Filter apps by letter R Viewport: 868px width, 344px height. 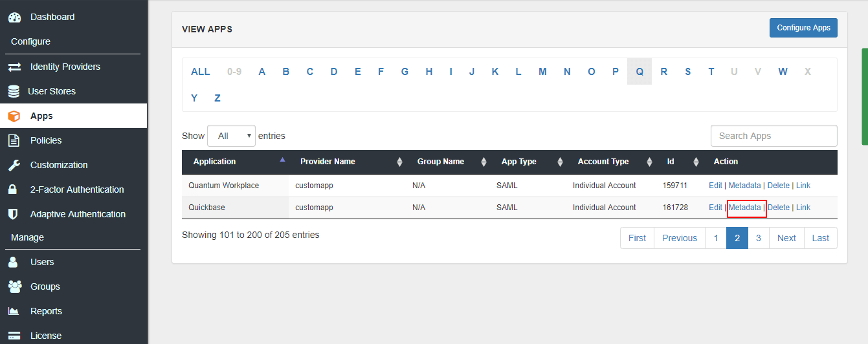(664, 72)
